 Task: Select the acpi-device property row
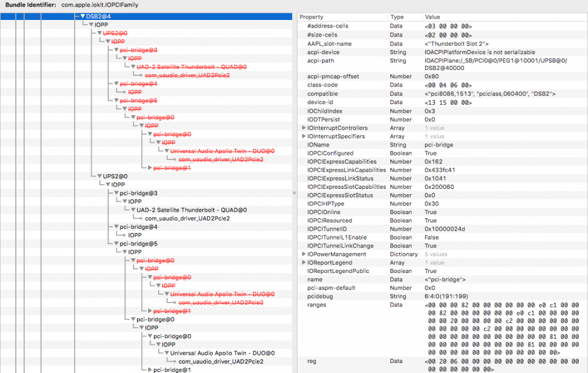point(443,52)
